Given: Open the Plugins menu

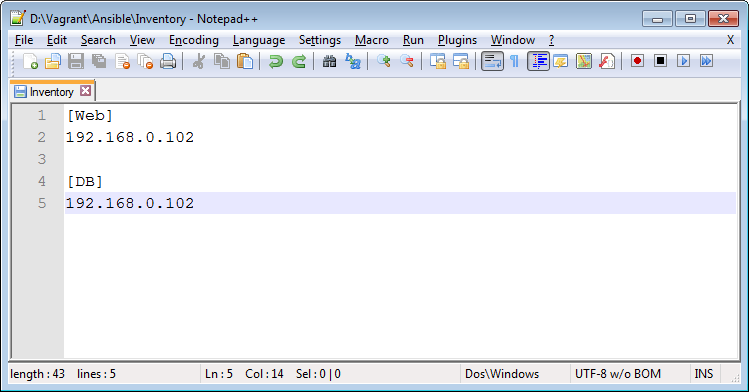Looking at the screenshot, I should [457, 40].
